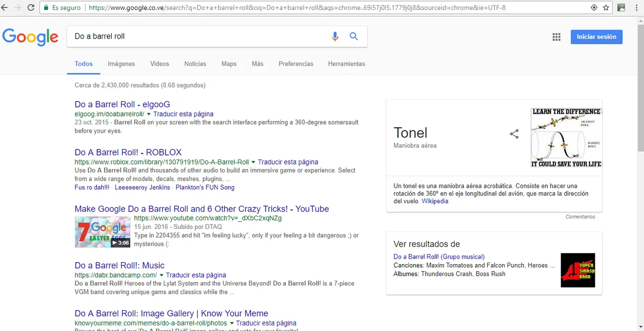The width and height of the screenshot is (644, 331).
Task: Expand dropdown arrow next to dabr.bandcamp.com URL
Action: 162,275
